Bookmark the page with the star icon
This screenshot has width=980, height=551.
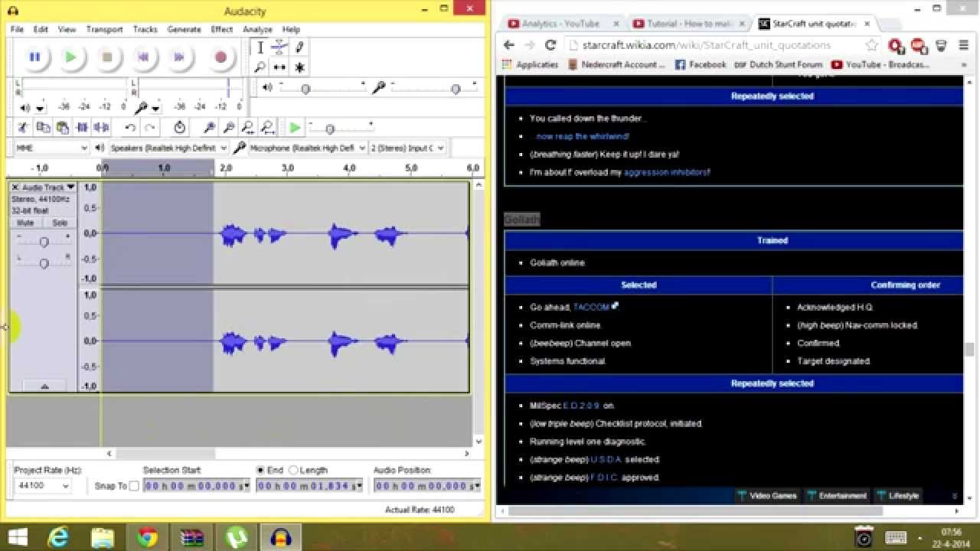872,45
